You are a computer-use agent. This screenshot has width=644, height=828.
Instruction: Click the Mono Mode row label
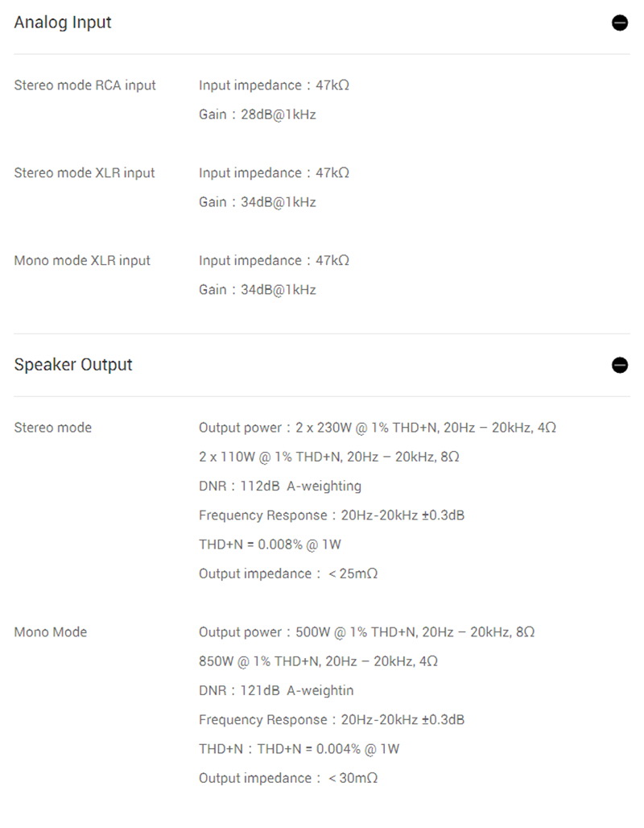[51, 632]
